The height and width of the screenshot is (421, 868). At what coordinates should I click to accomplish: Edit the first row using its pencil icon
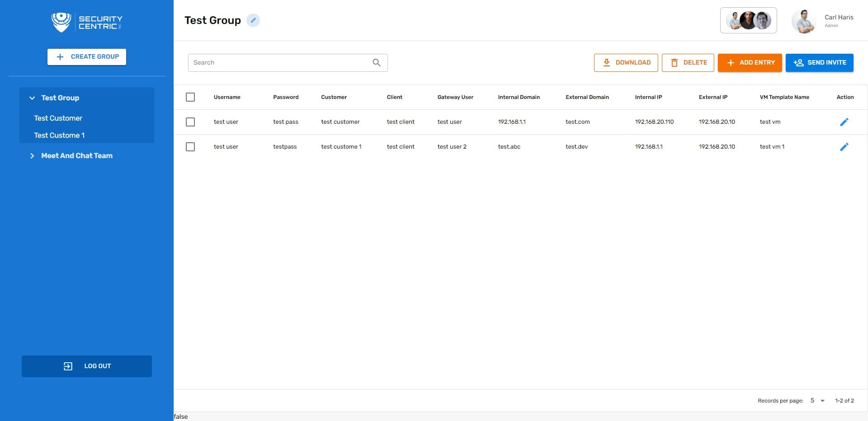[x=844, y=122]
